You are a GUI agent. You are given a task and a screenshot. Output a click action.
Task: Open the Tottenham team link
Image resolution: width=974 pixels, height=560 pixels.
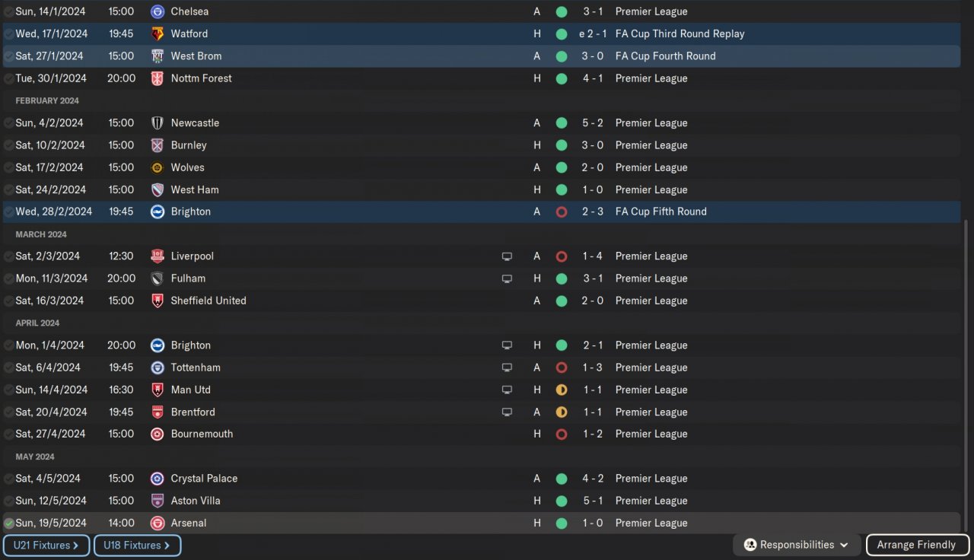click(196, 367)
